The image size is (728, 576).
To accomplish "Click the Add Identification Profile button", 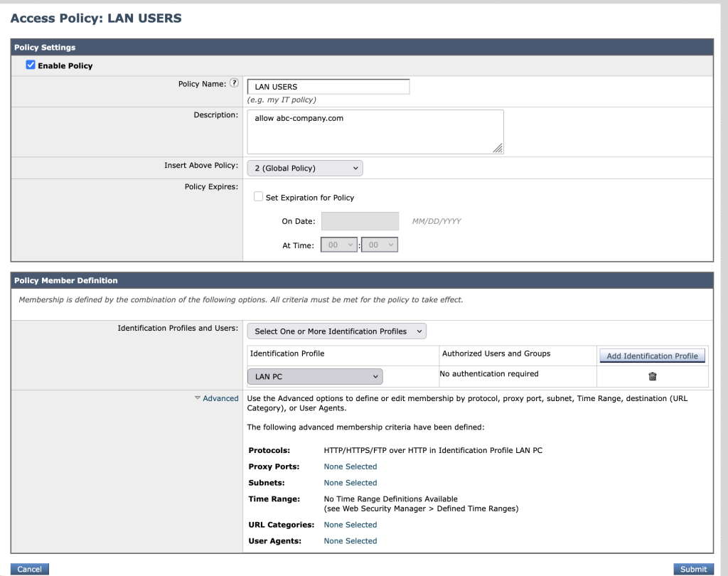I will point(653,356).
